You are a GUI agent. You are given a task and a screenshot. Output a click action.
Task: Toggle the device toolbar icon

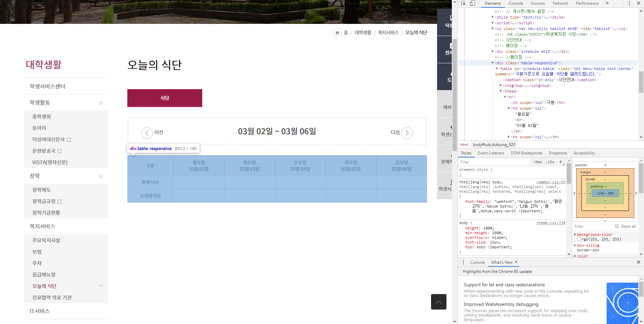pyautogui.click(x=472, y=3)
